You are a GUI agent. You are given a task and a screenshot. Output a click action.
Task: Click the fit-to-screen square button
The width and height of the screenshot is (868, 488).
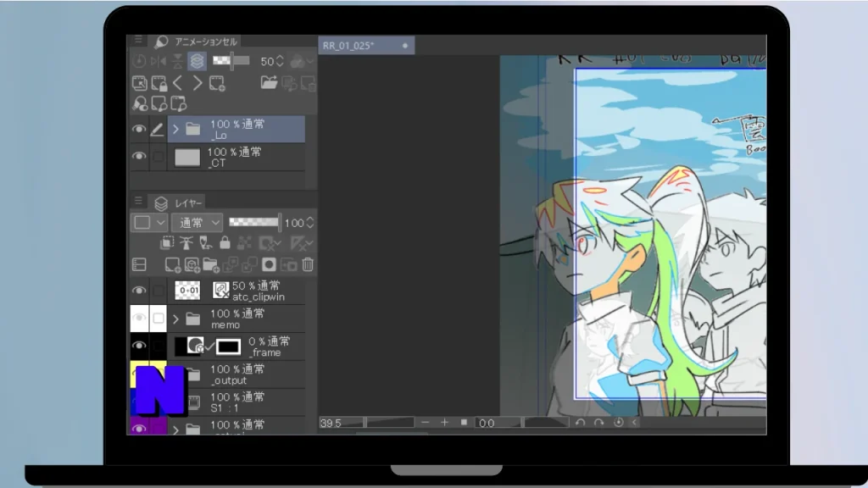(x=464, y=423)
